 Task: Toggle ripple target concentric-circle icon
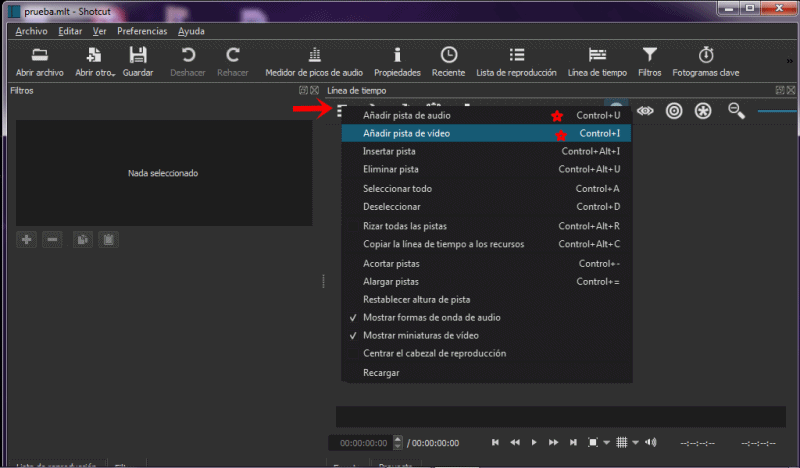(674, 111)
